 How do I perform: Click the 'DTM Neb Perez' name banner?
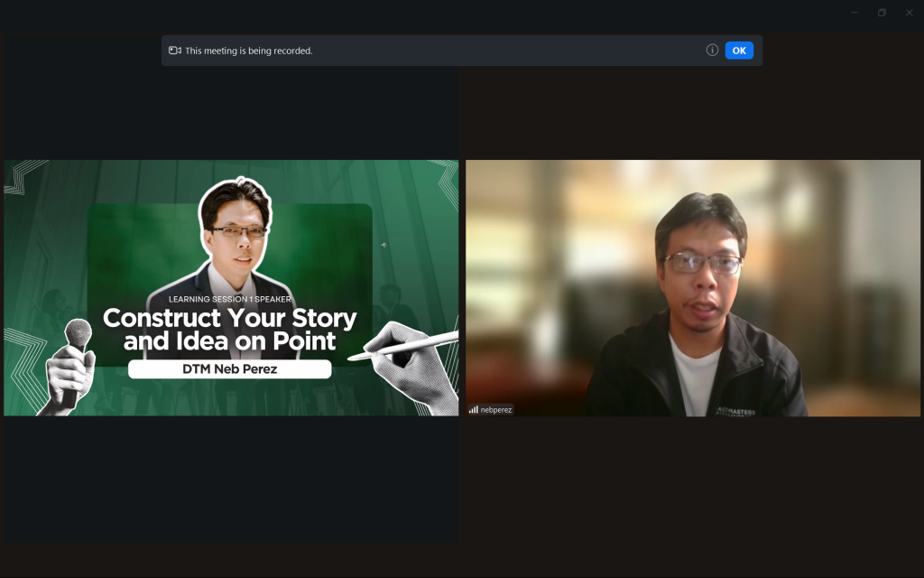point(229,369)
